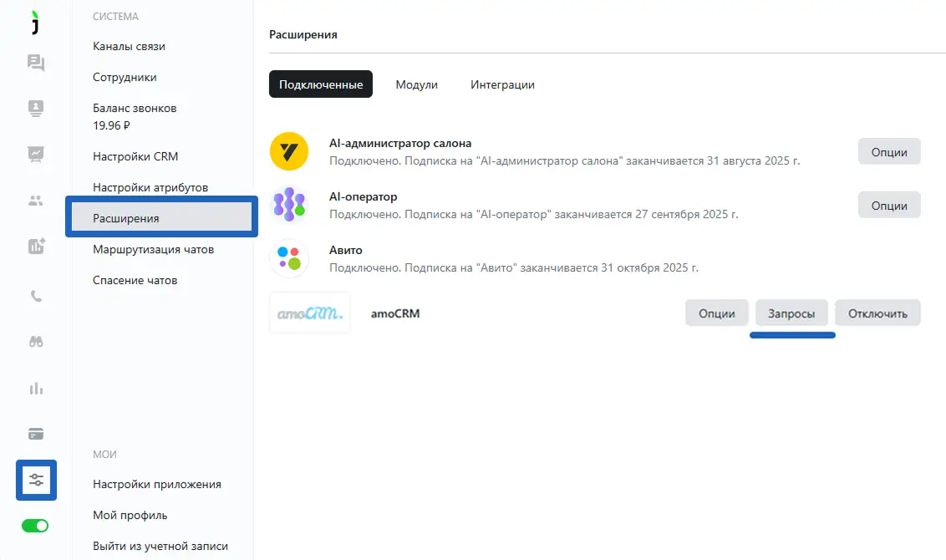Open the binoculars visitors icon
Screen dimensions: 946x560
(x=36, y=342)
